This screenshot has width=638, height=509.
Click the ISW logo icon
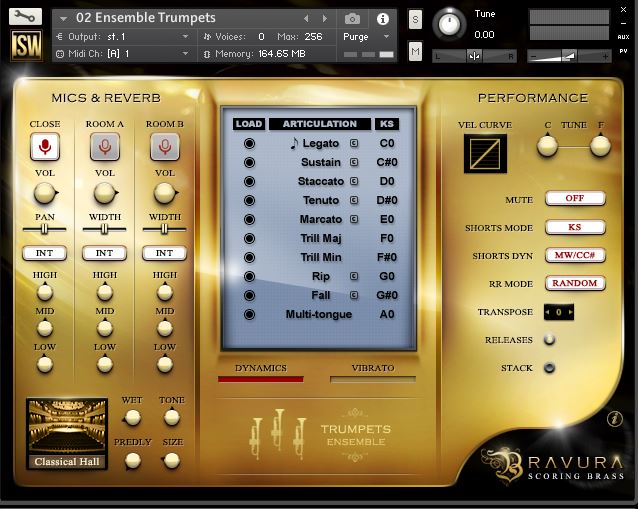pyautogui.click(x=26, y=45)
